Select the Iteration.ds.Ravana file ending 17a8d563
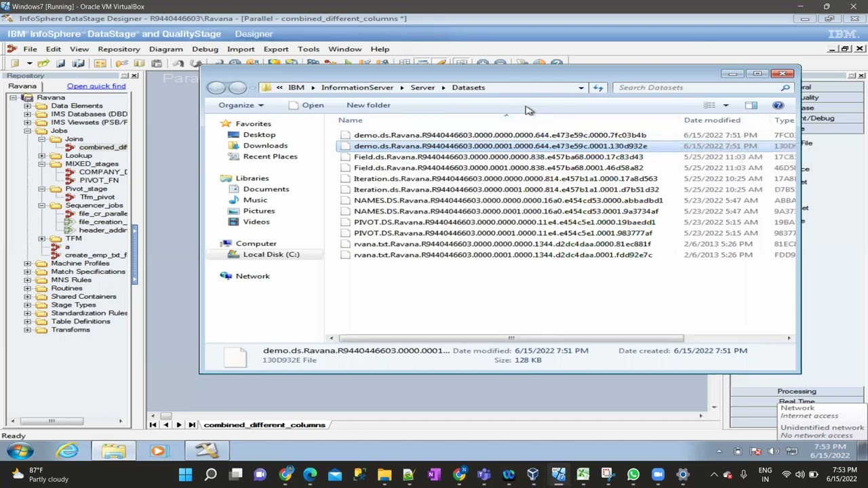The height and width of the screenshot is (488, 868). pos(505,178)
